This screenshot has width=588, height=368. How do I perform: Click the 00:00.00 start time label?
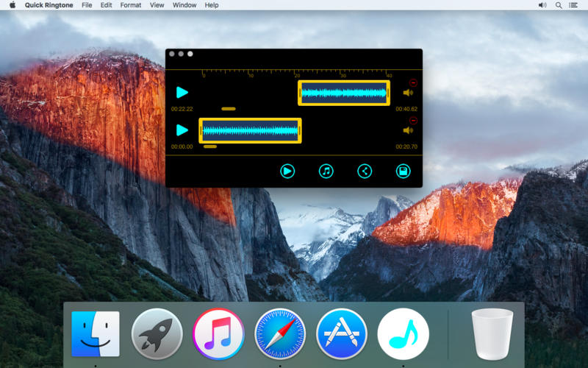pyautogui.click(x=182, y=146)
